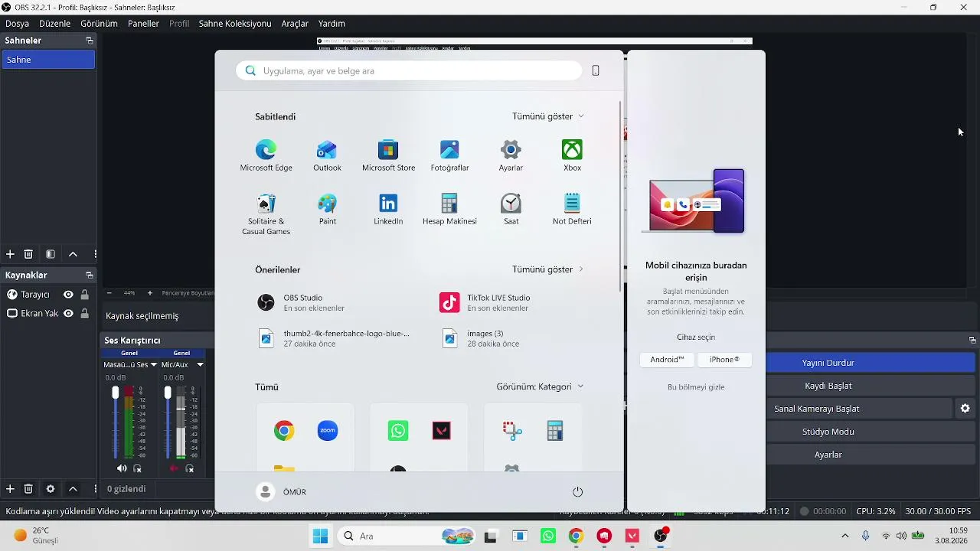Open the Görünüm menu
The width and height of the screenshot is (980, 551).
tap(99, 24)
